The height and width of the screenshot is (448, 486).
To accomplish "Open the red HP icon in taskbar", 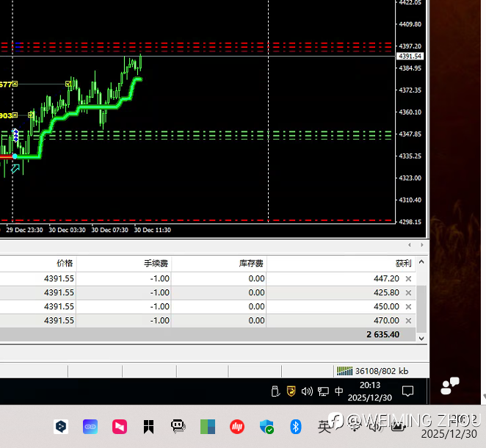I will pos(237,426).
